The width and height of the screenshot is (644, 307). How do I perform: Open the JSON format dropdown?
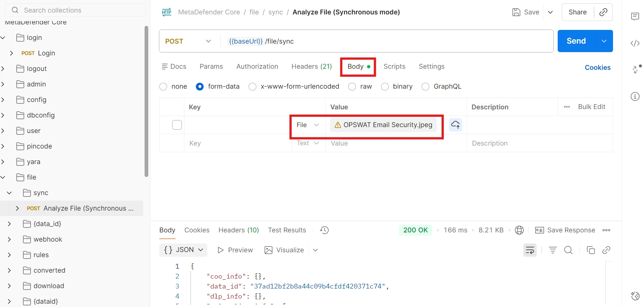pos(183,250)
